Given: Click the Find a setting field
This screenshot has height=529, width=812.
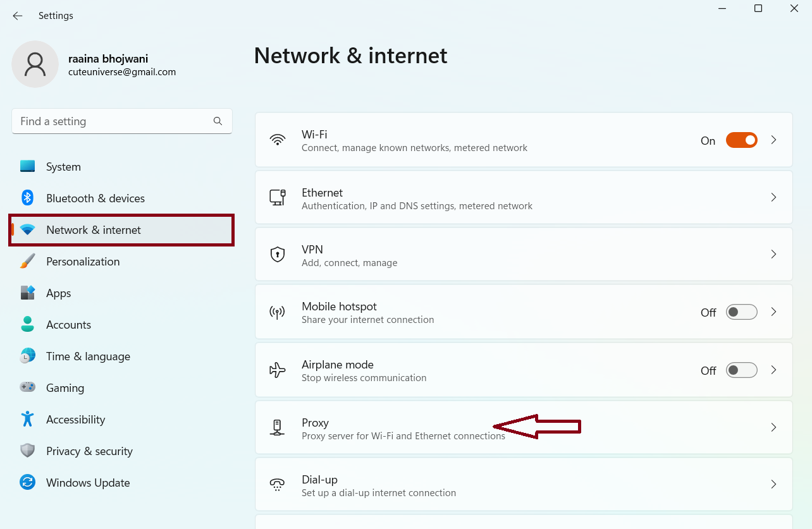Looking at the screenshot, I should click(x=114, y=121).
